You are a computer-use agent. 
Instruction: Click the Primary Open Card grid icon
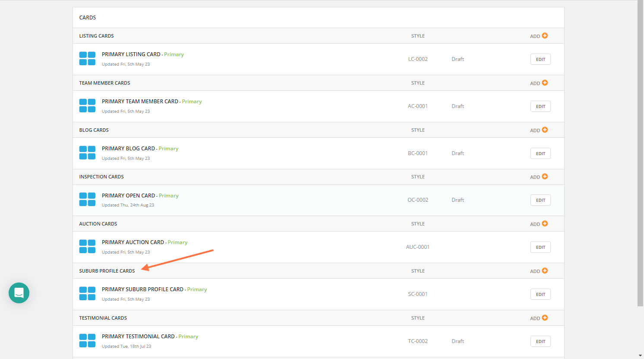tap(87, 200)
